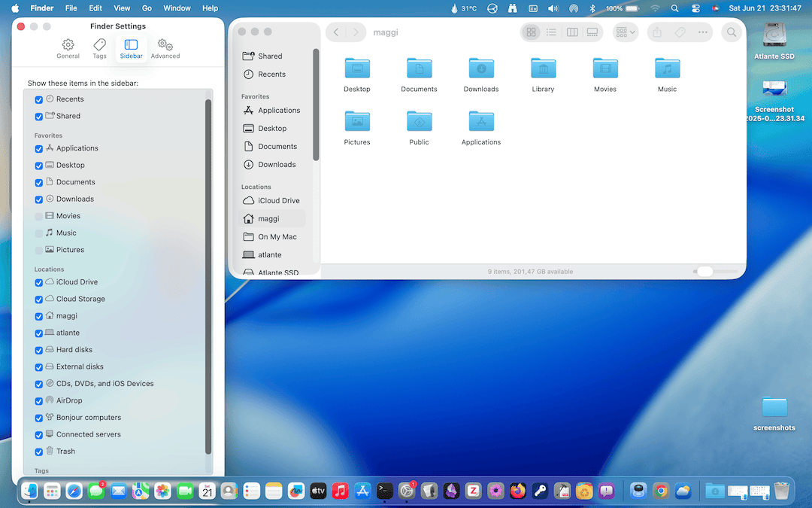
Task: Open the Downloads folder icon
Action: (x=481, y=68)
